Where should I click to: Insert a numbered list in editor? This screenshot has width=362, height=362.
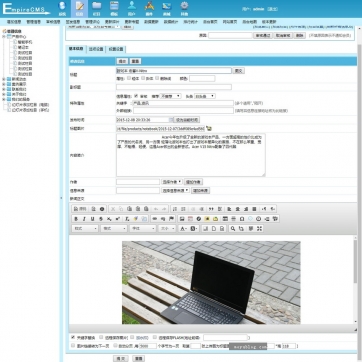[175, 209]
